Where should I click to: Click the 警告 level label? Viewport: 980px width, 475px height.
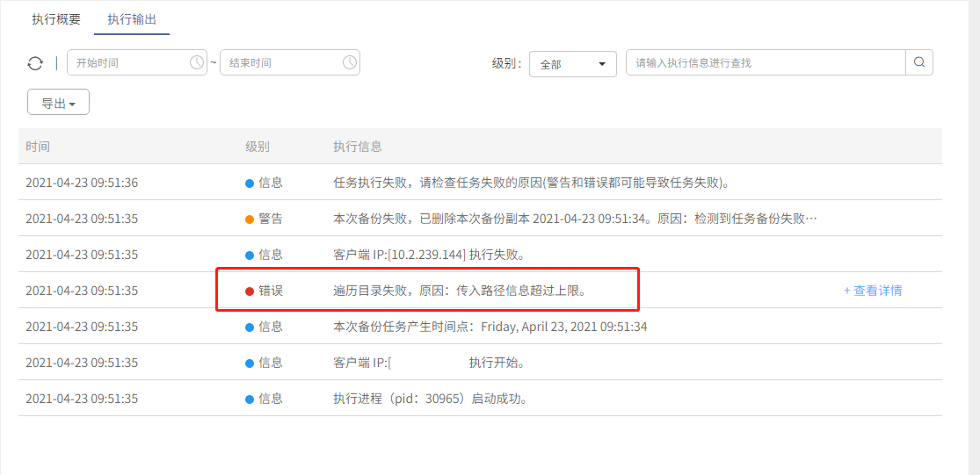[x=271, y=220]
